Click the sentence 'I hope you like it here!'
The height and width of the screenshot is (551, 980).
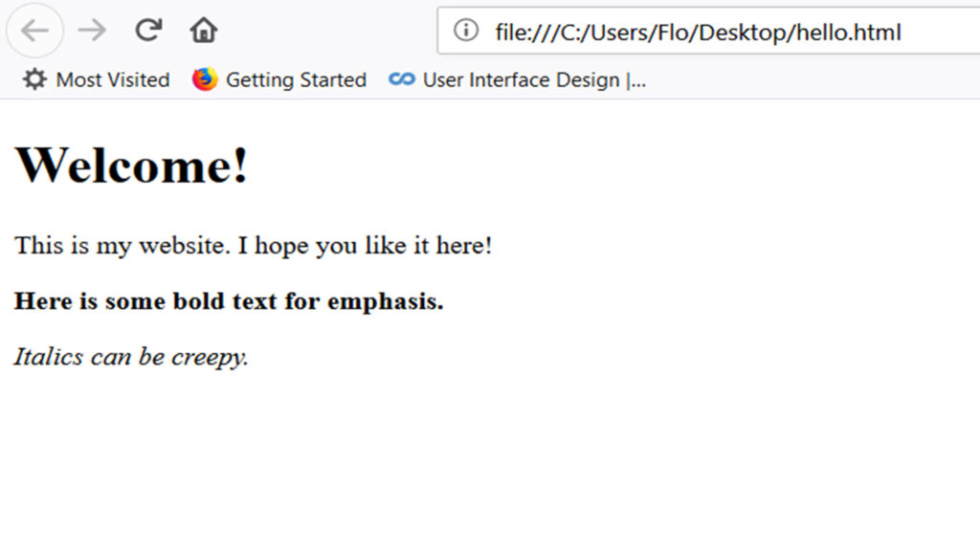click(366, 245)
